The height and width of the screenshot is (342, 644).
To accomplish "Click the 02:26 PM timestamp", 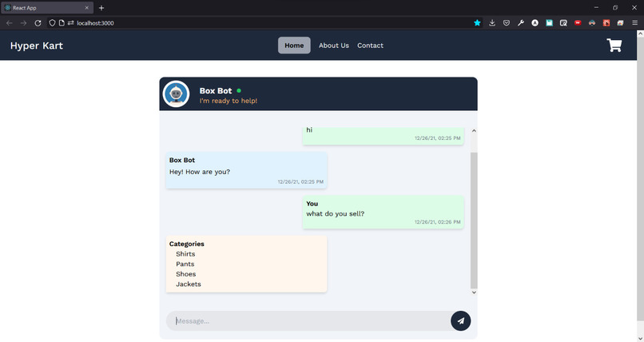I will pos(437,221).
